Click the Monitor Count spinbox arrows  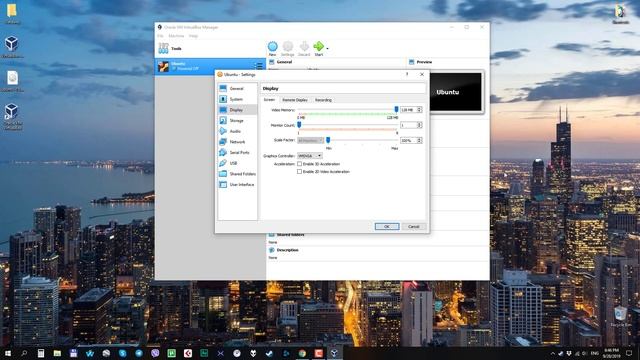click(420, 125)
